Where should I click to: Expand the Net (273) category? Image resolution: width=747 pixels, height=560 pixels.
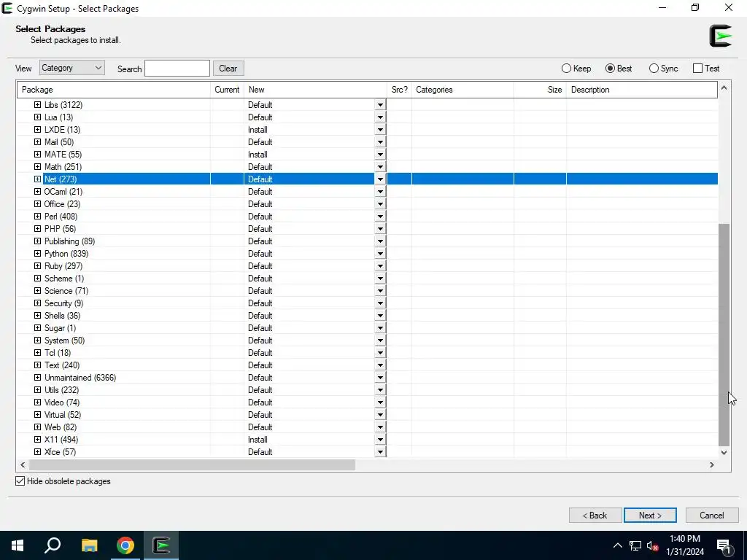(x=38, y=179)
